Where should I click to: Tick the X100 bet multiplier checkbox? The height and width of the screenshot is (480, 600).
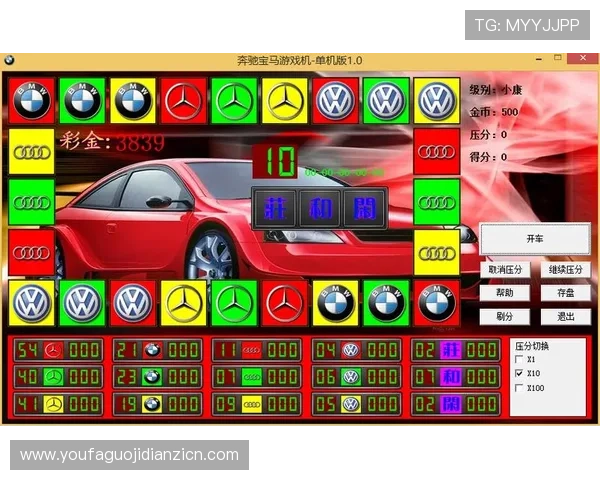tap(518, 387)
